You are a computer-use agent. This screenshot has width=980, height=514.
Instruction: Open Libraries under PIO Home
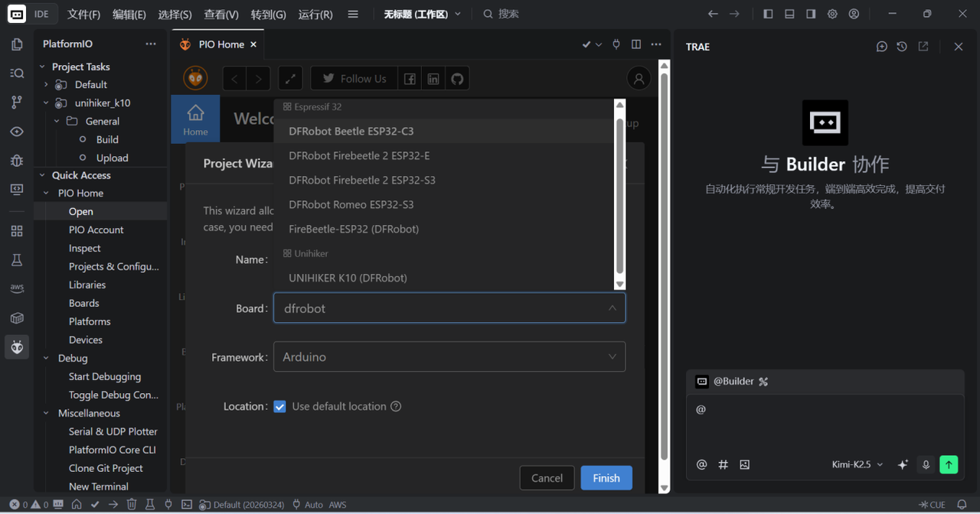click(87, 285)
